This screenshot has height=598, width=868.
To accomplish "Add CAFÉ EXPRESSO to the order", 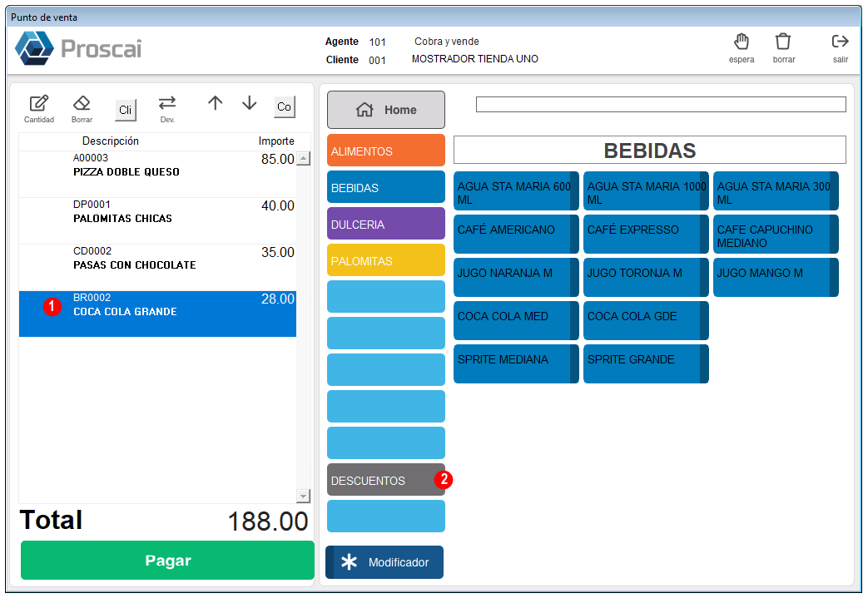I will click(646, 235).
